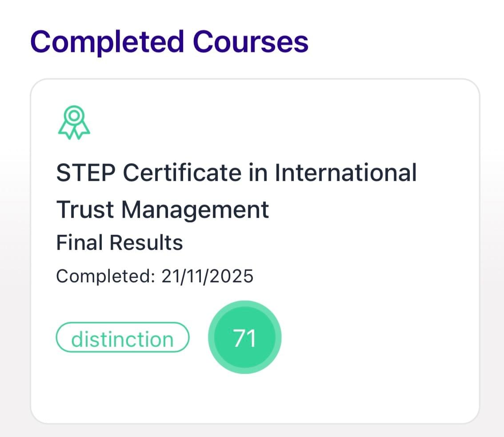Click the word 'Certificate' in the course title
This screenshot has height=437, width=504.
coord(192,173)
